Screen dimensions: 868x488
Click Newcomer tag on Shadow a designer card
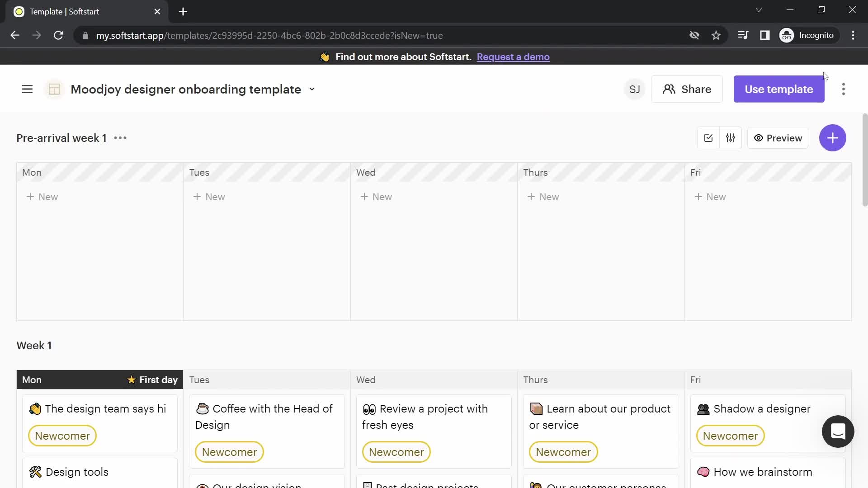730,436
